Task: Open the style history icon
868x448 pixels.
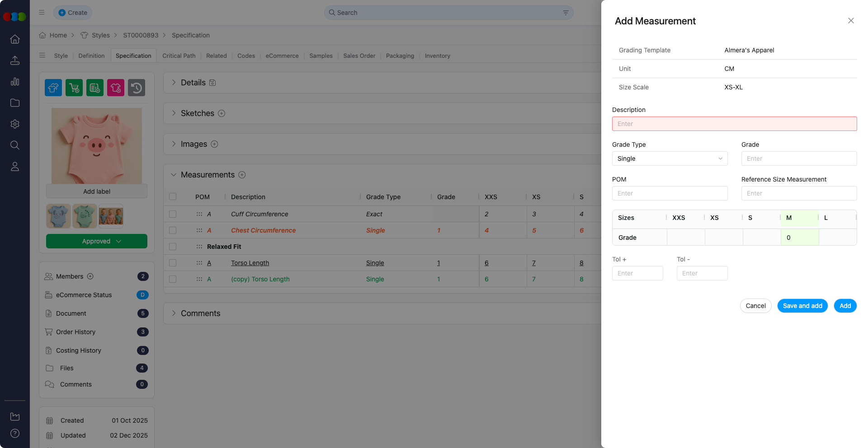Action: click(136, 88)
